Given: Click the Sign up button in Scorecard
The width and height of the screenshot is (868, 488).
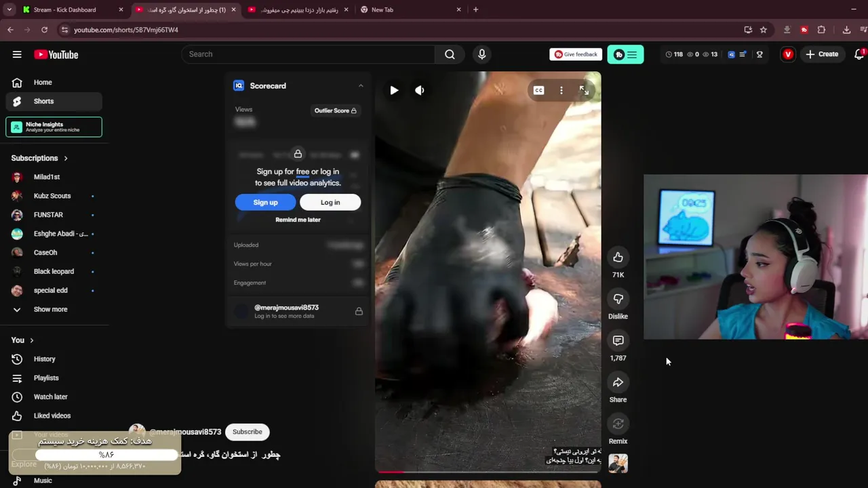Looking at the screenshot, I should pos(265,202).
